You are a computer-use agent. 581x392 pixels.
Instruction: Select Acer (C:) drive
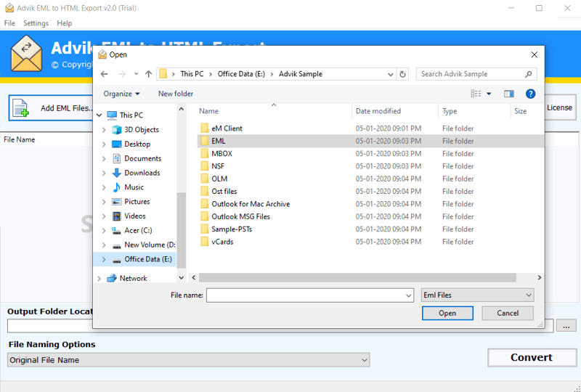[x=138, y=231]
